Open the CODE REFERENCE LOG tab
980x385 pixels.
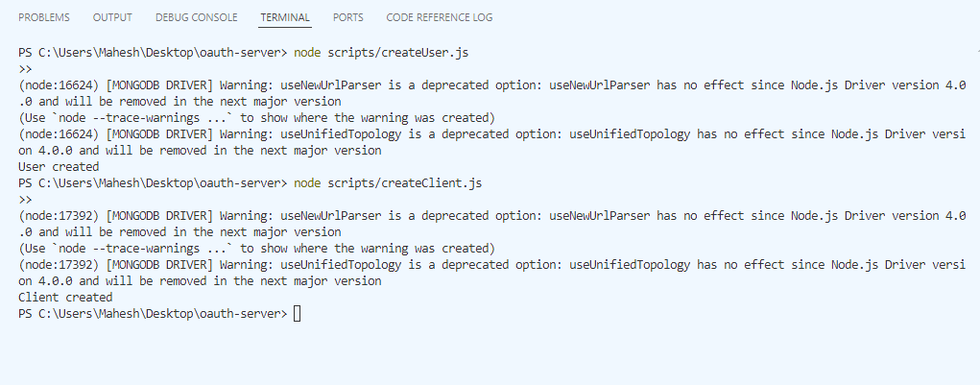pos(438,18)
